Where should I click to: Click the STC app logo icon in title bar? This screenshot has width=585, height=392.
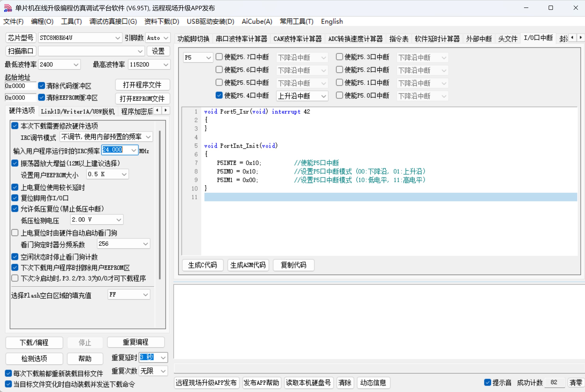point(8,8)
